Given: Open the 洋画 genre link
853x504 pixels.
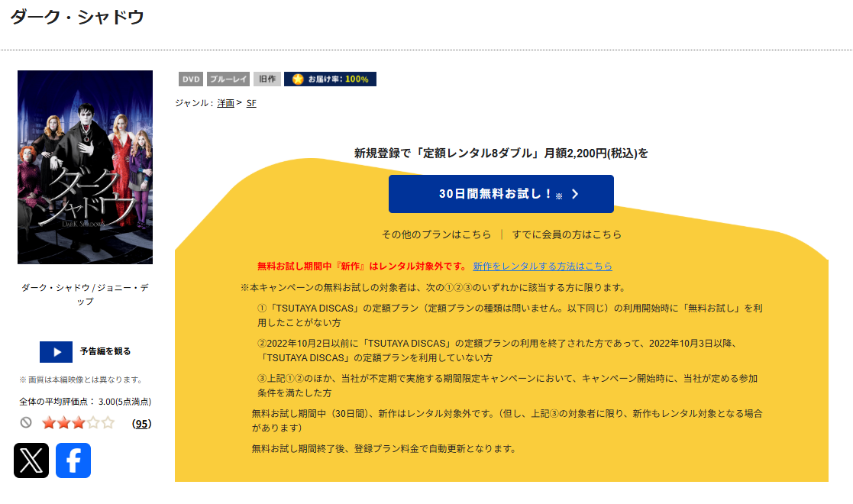Looking at the screenshot, I should tap(226, 103).
